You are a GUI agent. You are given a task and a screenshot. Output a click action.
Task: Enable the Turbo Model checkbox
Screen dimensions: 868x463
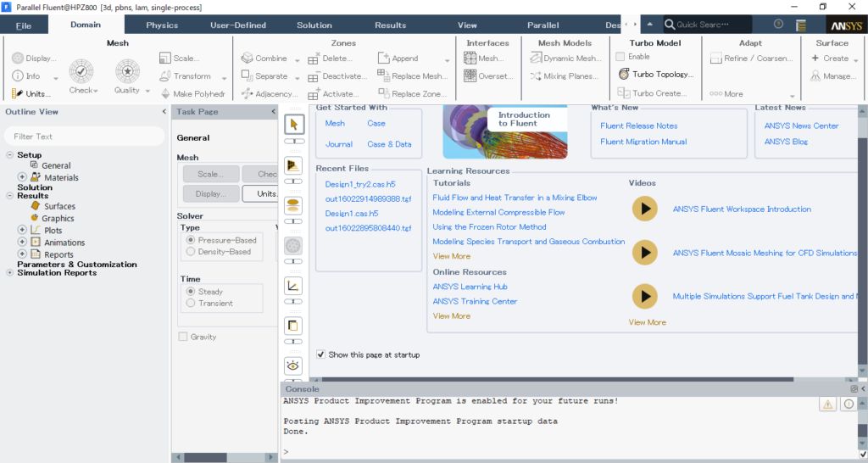coord(620,57)
